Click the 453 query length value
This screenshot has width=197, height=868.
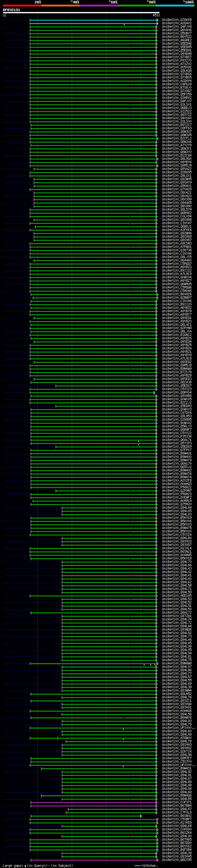click(155, 15)
